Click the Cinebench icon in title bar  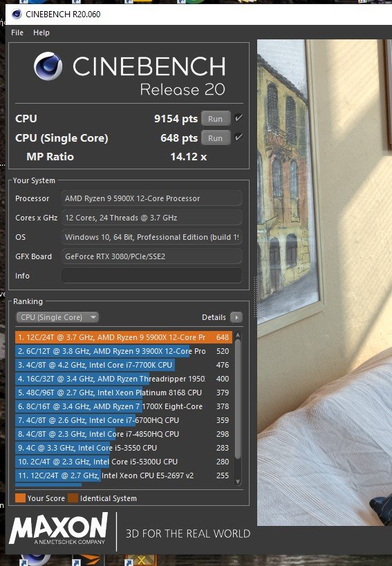pyautogui.click(x=17, y=15)
